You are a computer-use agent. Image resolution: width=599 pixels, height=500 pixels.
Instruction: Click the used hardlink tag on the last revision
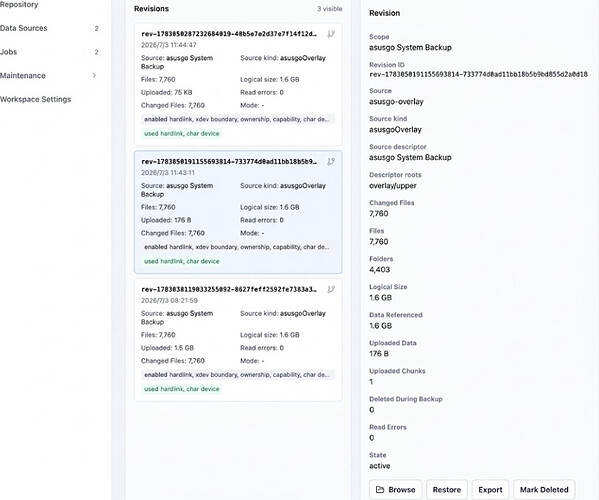pyautogui.click(x=182, y=389)
